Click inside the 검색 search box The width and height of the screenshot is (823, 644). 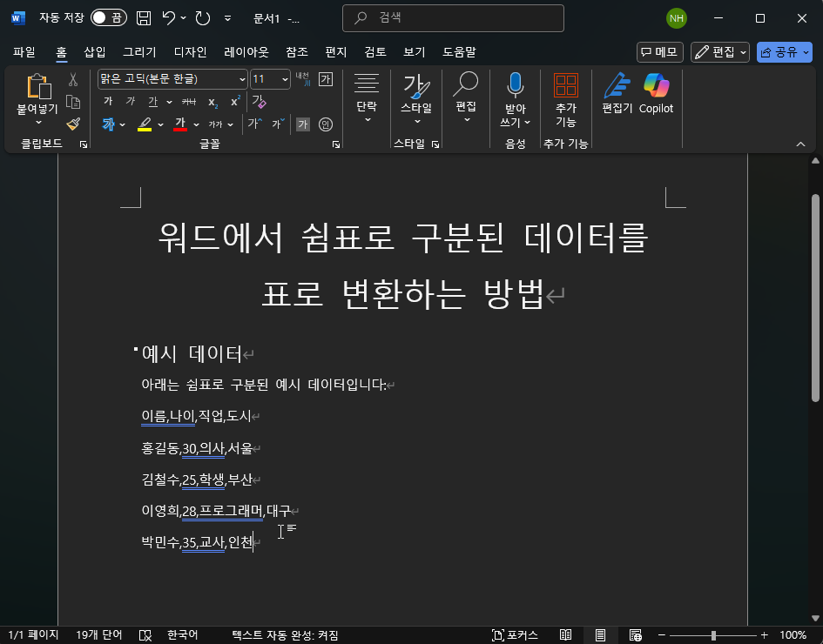(x=453, y=17)
